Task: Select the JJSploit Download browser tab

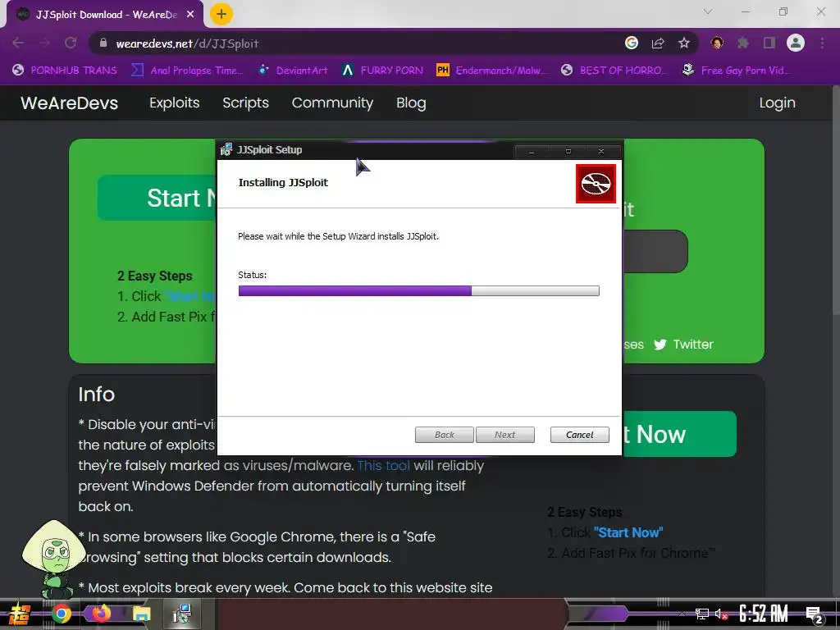Action: click(x=105, y=15)
